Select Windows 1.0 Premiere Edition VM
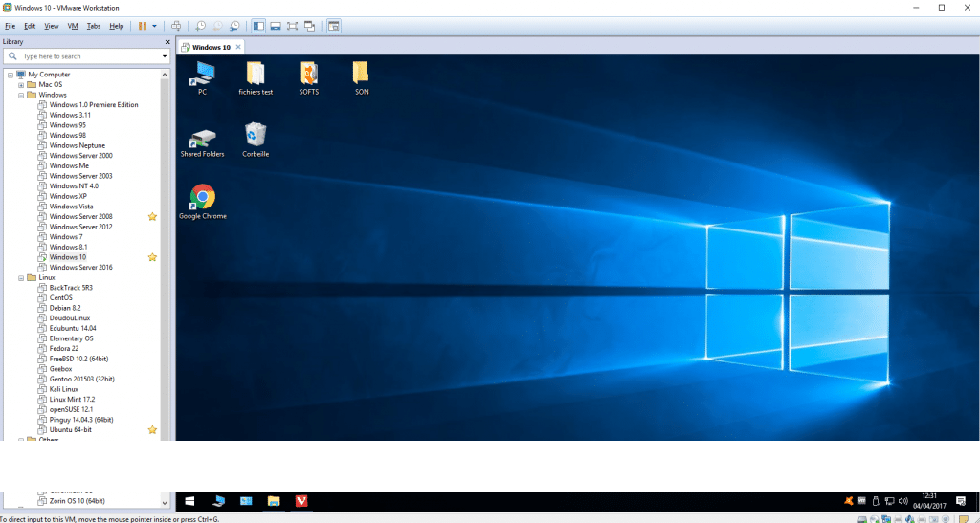 [x=88, y=105]
